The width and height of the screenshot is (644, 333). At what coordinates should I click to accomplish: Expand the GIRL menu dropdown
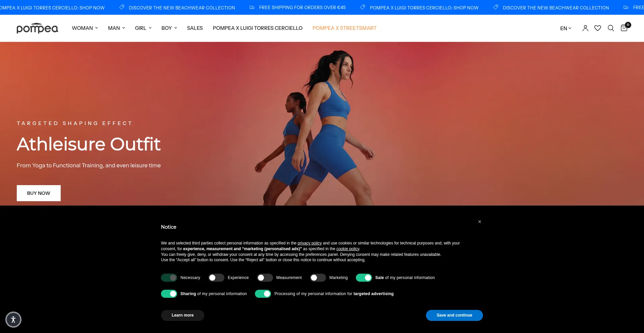click(143, 28)
